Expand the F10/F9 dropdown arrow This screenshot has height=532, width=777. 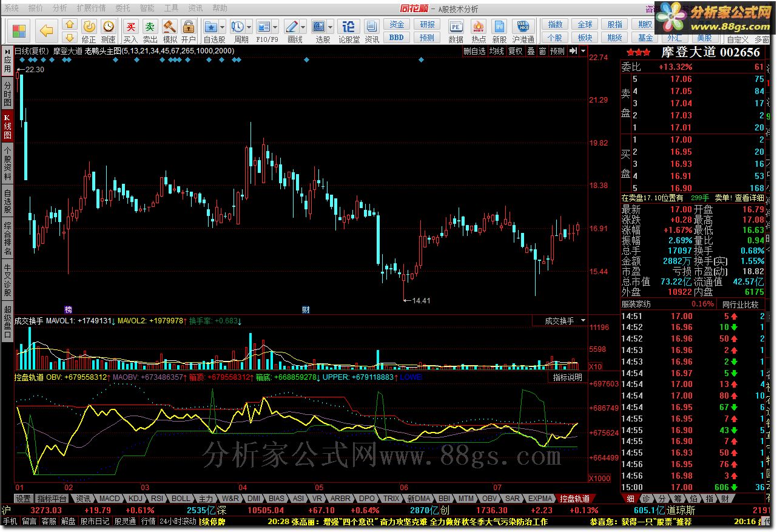[275, 27]
